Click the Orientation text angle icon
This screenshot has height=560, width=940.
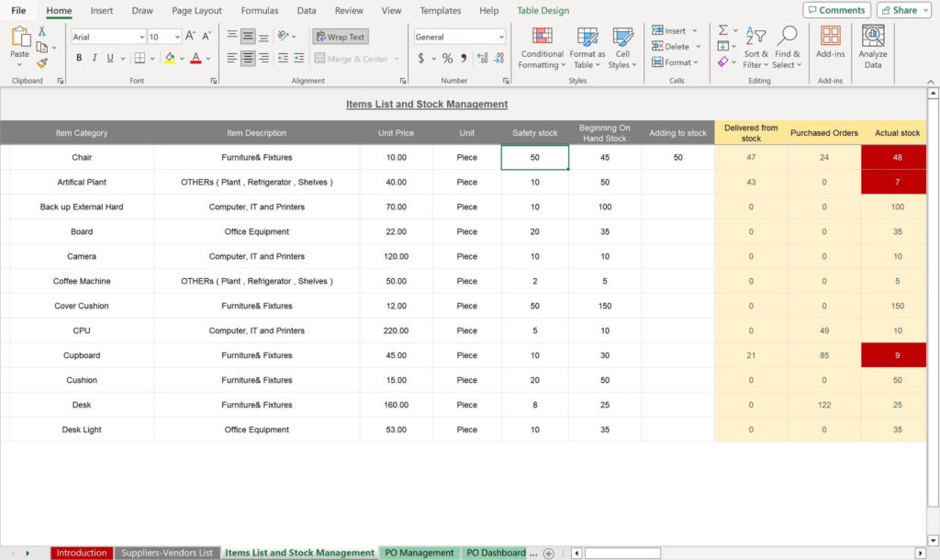[284, 37]
